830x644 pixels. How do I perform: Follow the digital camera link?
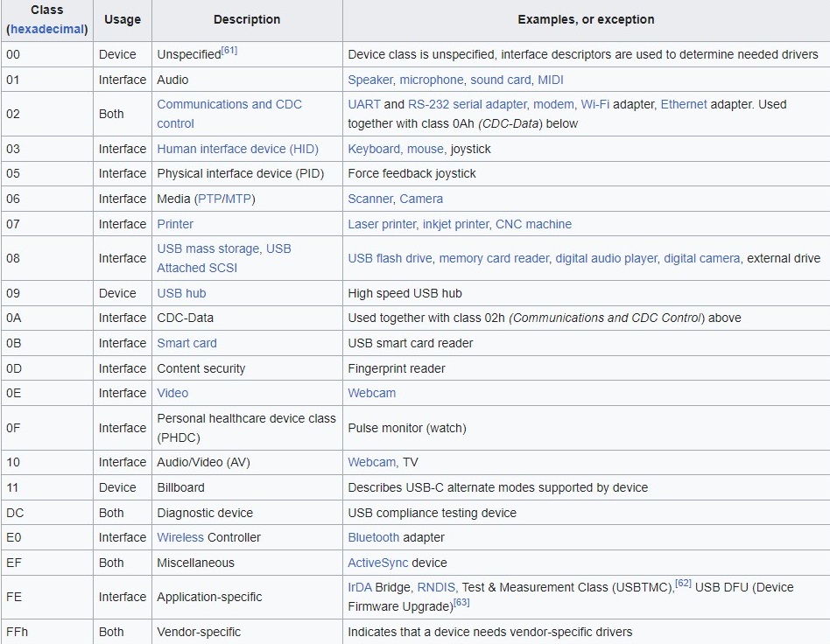click(x=702, y=258)
